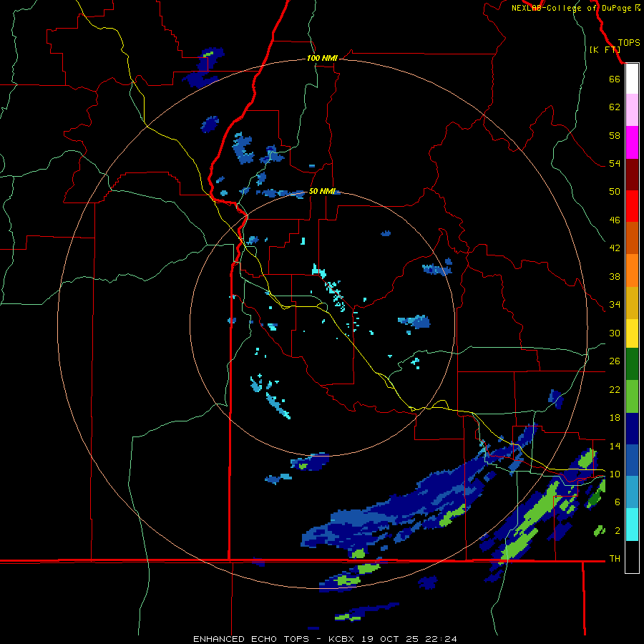Click the TH legend label
Screen dimensions: 644x644
pos(615,558)
